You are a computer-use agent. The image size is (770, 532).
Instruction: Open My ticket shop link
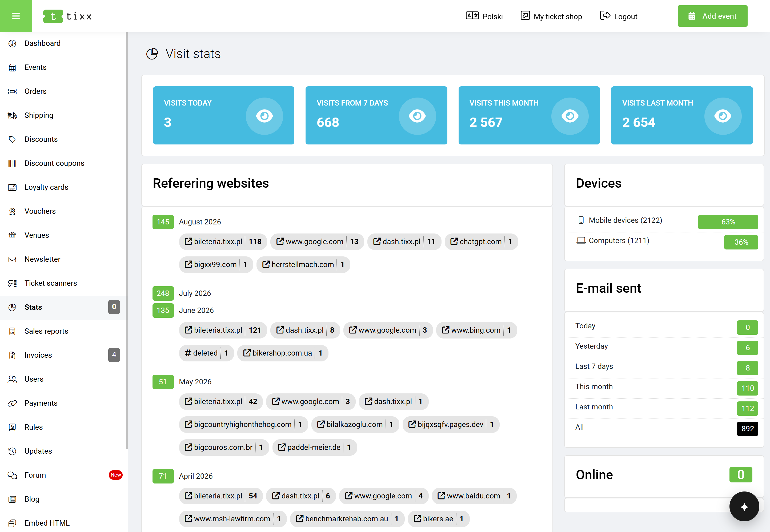coord(551,16)
